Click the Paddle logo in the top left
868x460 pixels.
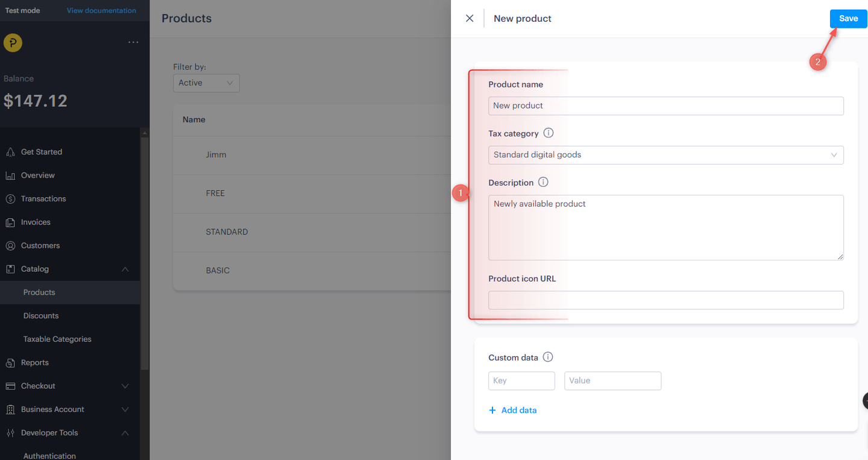click(x=13, y=43)
